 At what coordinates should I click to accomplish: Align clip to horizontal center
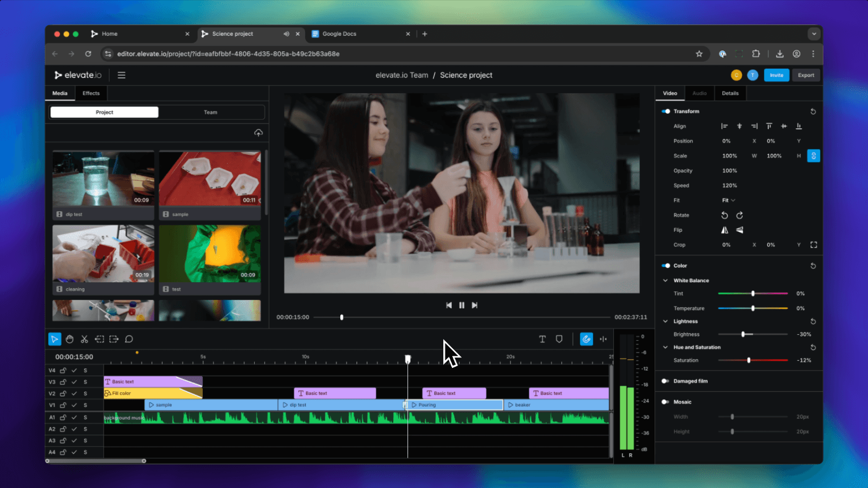pyautogui.click(x=740, y=126)
